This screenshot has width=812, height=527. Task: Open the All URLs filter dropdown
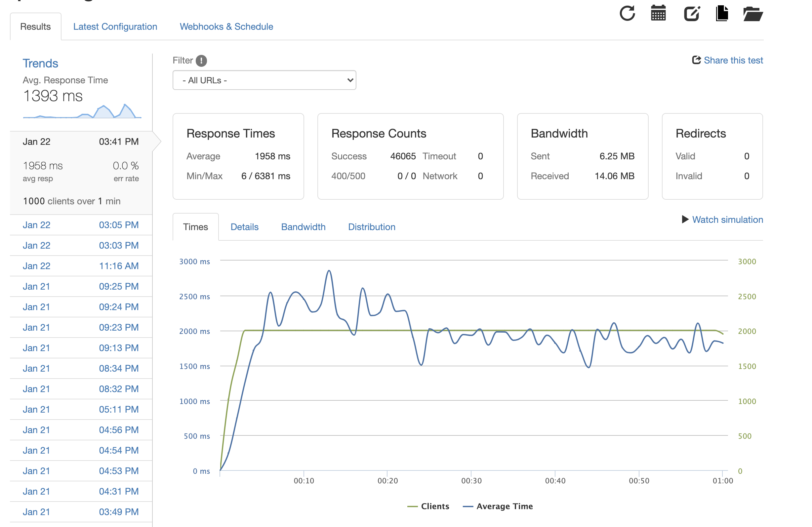point(264,80)
